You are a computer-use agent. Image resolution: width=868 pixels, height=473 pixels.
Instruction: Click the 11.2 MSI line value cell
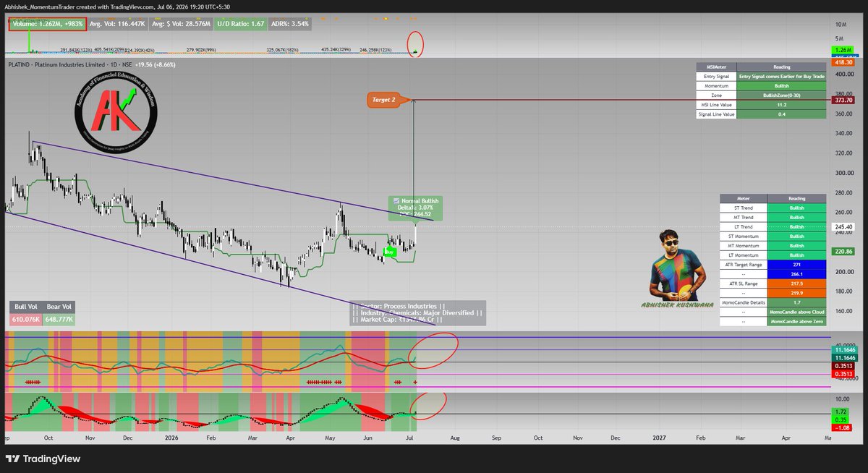[781, 105]
